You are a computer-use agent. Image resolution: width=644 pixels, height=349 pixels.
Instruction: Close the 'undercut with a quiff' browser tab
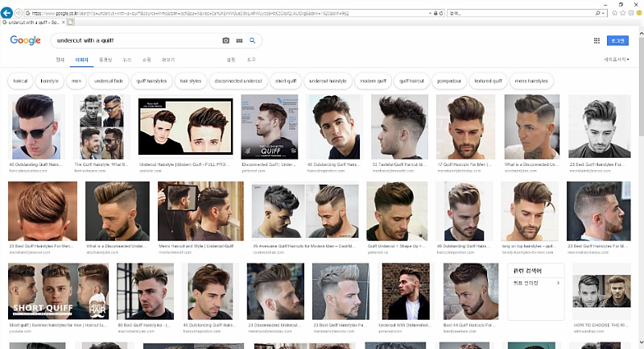[64, 23]
